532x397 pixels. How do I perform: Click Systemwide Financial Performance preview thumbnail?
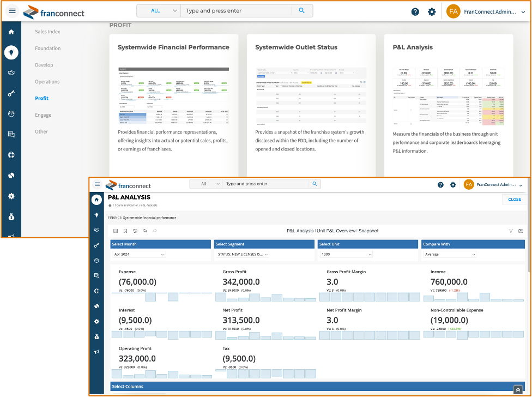(173, 95)
